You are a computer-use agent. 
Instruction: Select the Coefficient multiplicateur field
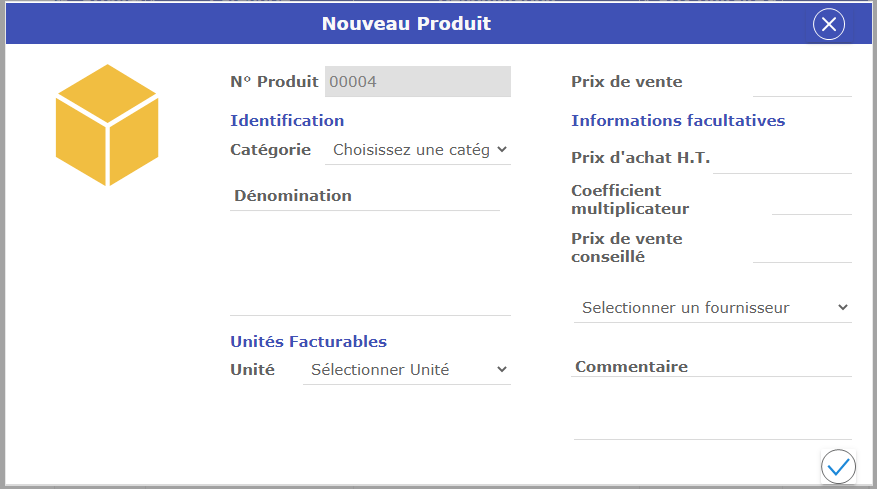[x=811, y=200]
